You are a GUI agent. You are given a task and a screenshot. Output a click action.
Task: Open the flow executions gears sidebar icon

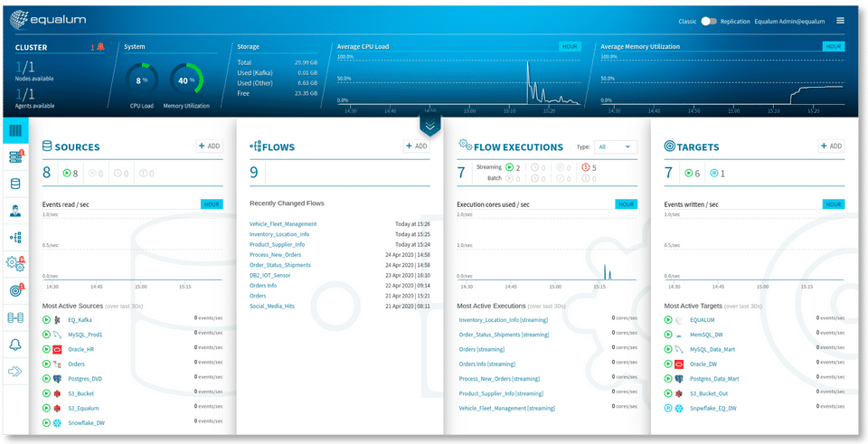(15, 263)
